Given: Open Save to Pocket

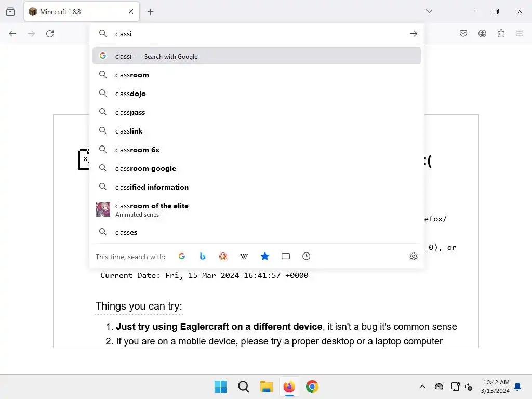Looking at the screenshot, I should coord(463,33).
